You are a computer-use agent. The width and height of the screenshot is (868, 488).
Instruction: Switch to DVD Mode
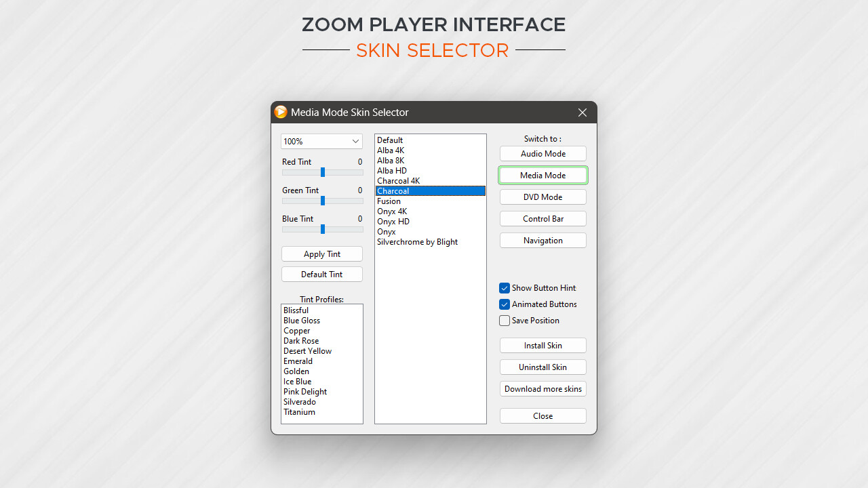[x=542, y=197]
